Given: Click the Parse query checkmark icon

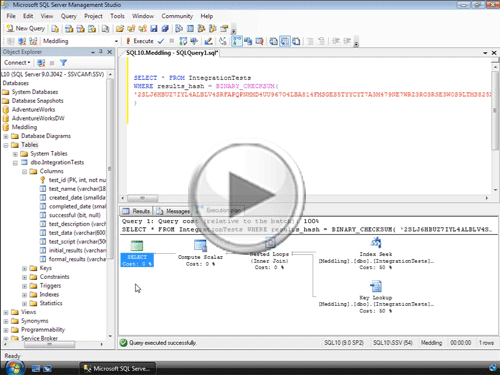Looking at the screenshot, I should pos(161,41).
